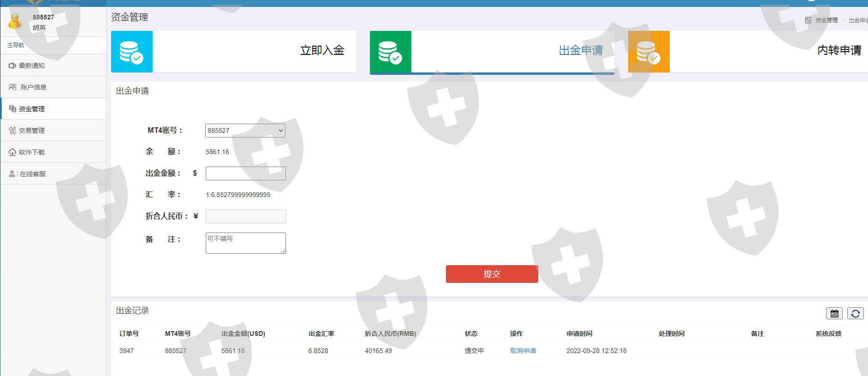Open 在线客服 support in sidebar
Screen dimensions: 868x376
32,174
